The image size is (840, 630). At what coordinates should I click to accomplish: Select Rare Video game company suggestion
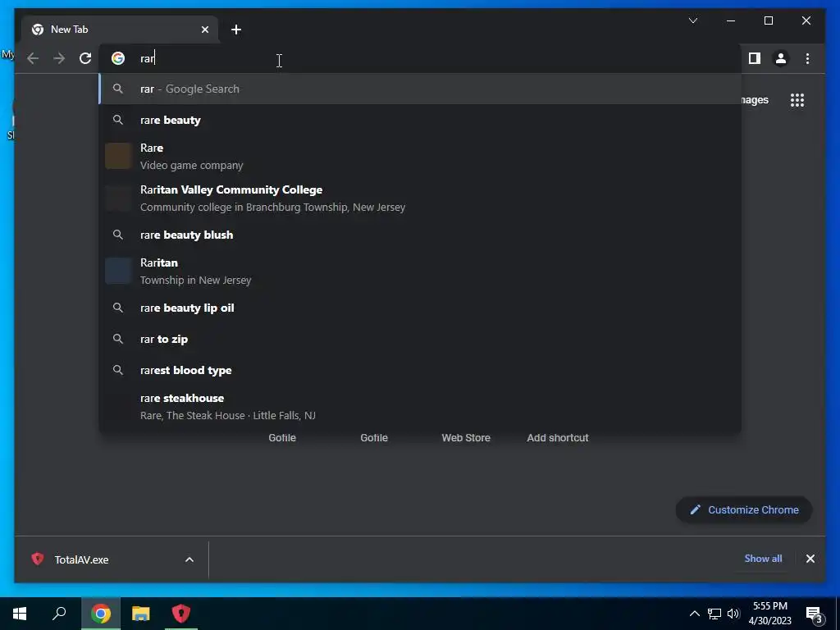[x=420, y=157]
